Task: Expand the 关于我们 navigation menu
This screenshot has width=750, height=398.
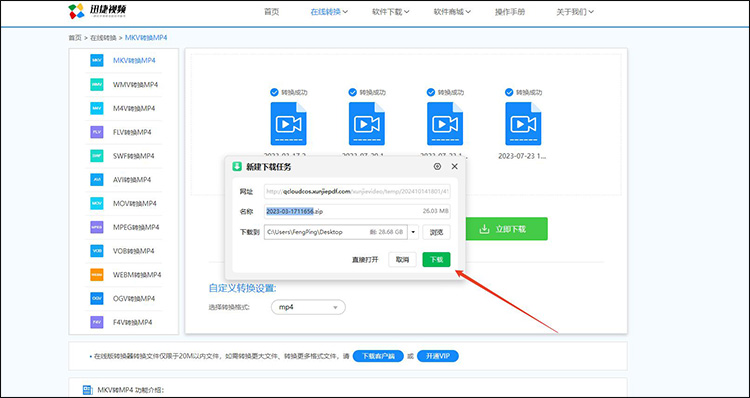Action: tap(575, 12)
